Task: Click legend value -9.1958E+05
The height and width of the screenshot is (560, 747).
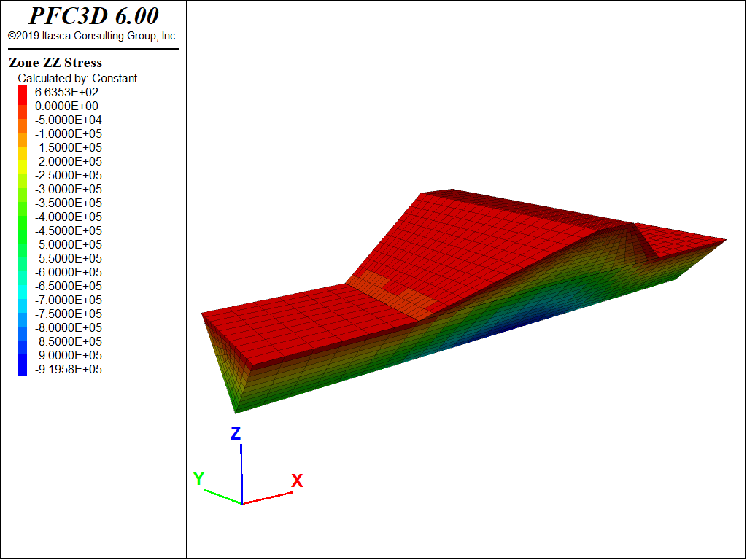Action: tap(69, 369)
